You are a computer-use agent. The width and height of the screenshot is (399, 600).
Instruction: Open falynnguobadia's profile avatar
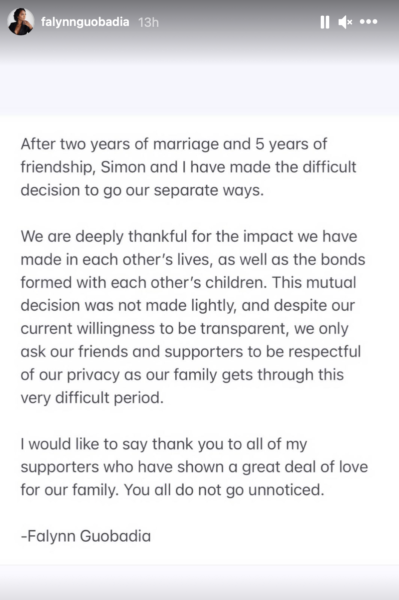[x=20, y=22]
